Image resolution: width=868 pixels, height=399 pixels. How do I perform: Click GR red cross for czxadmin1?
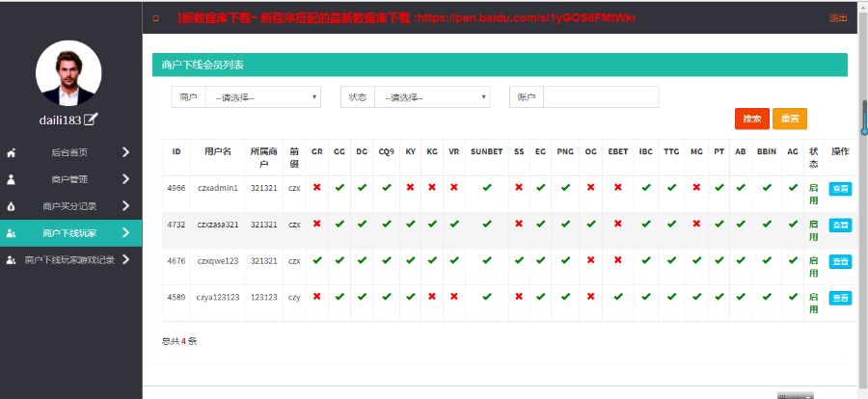click(316, 187)
